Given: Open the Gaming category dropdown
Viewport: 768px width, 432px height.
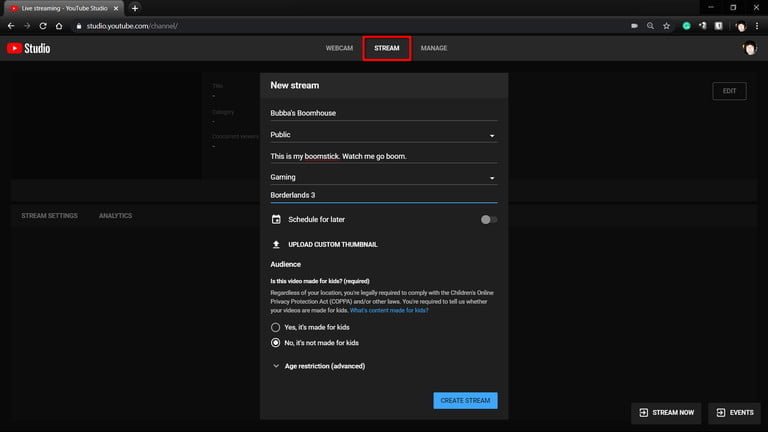Looking at the screenshot, I should 384,177.
